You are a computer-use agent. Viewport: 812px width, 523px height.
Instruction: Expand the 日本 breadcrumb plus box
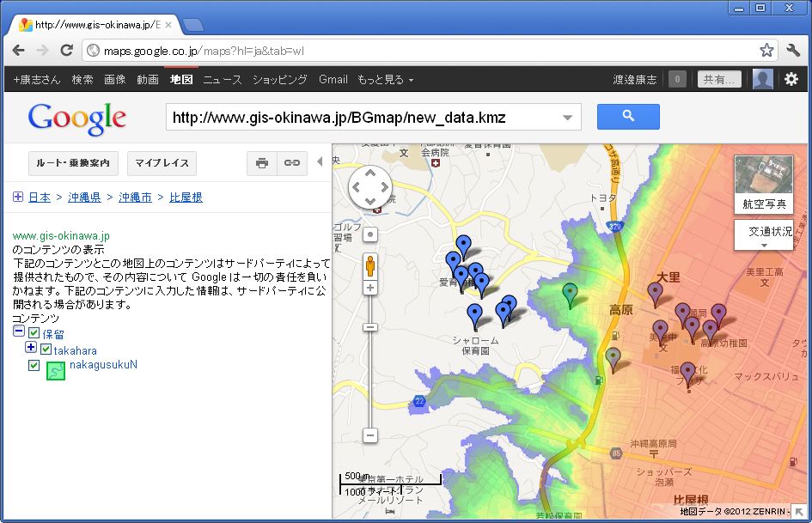17,197
